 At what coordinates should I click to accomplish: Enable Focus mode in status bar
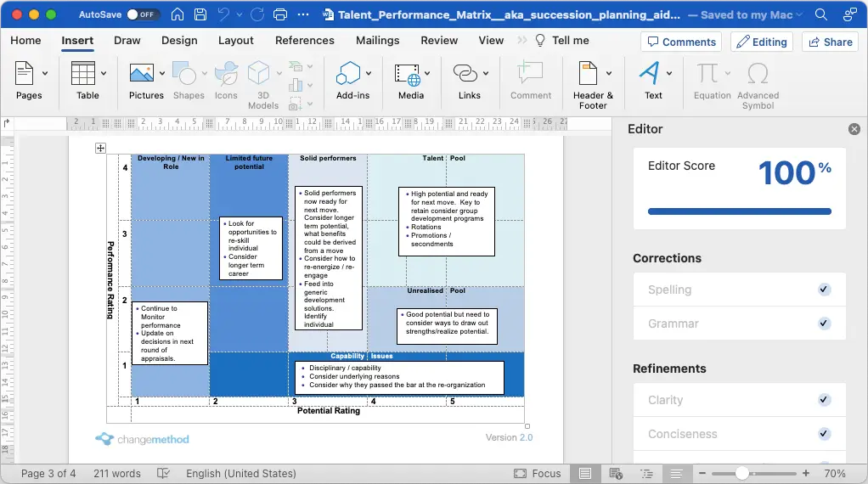tap(537, 474)
